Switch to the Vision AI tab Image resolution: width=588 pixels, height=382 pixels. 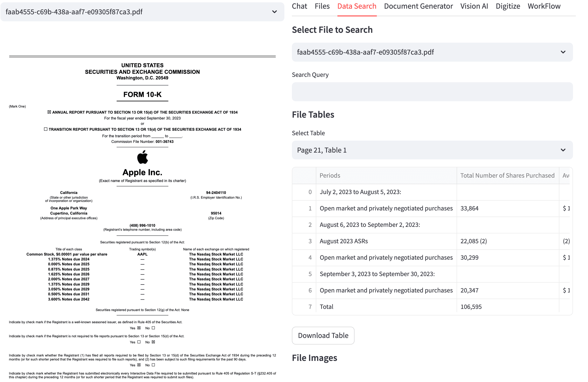(x=474, y=6)
